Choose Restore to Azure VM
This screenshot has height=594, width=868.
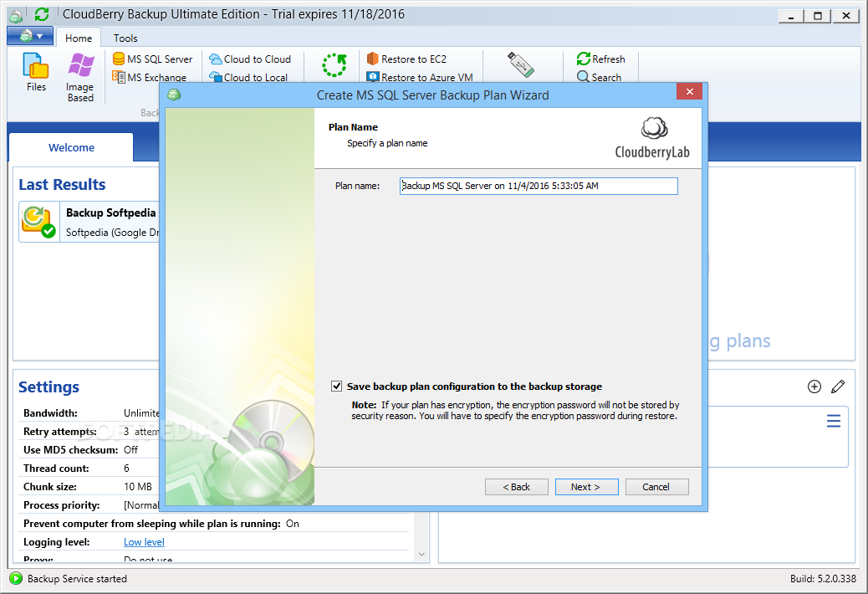pos(420,77)
